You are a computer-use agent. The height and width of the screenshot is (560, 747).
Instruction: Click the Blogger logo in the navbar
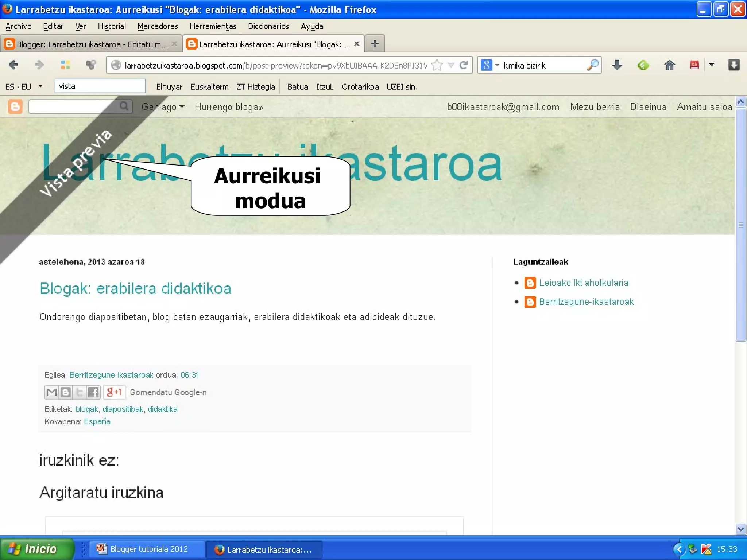[x=15, y=107]
